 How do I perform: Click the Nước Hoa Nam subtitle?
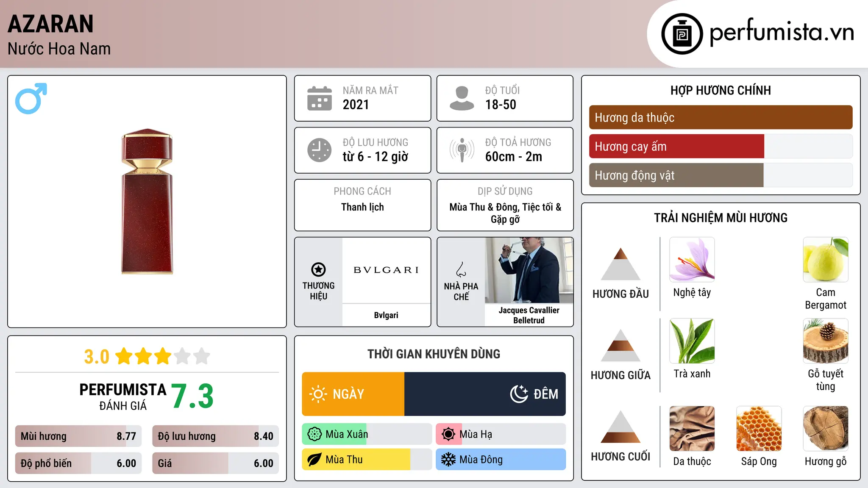(59, 49)
